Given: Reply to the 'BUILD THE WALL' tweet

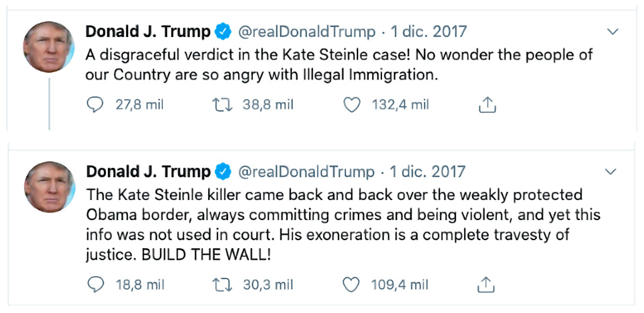Looking at the screenshot, I should tap(96, 285).
